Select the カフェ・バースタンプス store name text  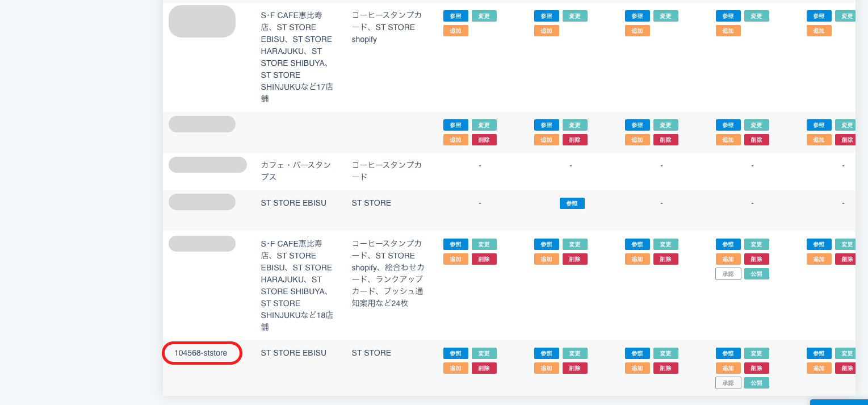coord(296,170)
